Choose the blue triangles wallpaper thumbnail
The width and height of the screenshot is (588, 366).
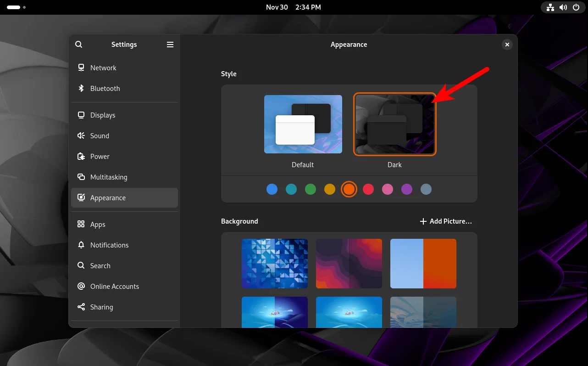point(275,264)
